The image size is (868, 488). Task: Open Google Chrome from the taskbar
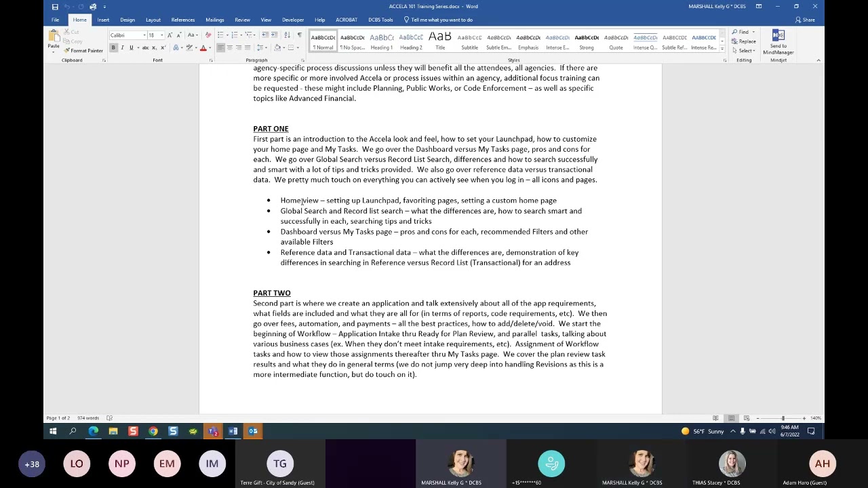pos(153,431)
